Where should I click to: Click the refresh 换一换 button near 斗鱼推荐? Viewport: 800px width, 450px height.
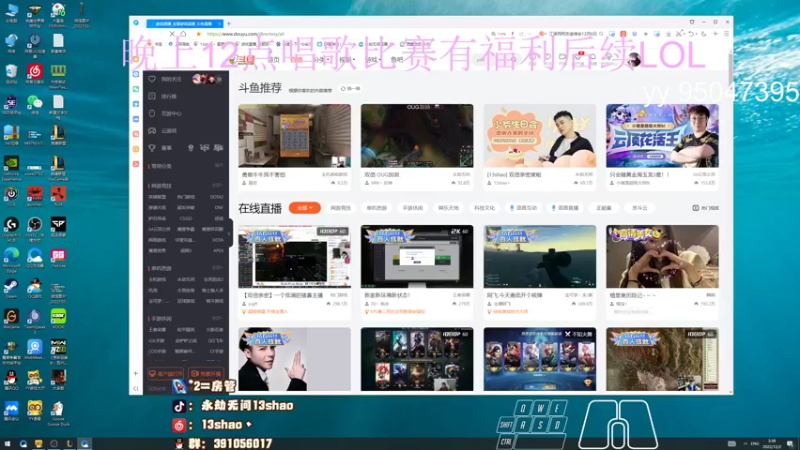tap(351, 89)
